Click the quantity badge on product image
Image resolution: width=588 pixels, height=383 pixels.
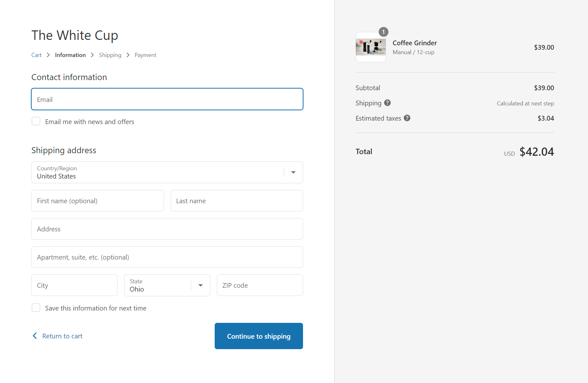[383, 32]
